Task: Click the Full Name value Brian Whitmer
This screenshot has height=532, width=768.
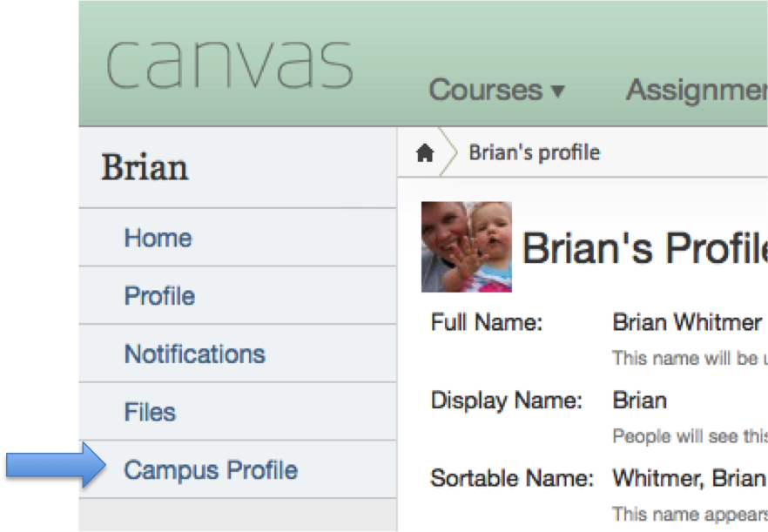Action: pos(687,322)
